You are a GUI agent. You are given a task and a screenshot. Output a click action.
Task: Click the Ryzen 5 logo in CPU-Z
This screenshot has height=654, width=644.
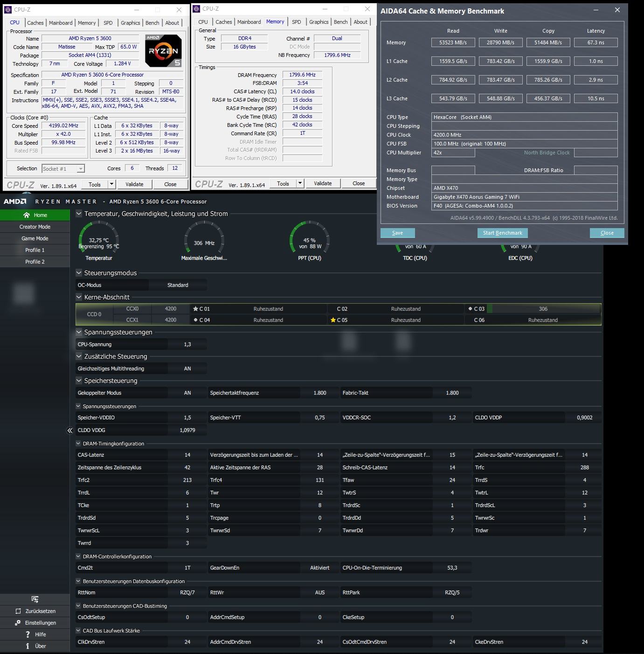163,51
